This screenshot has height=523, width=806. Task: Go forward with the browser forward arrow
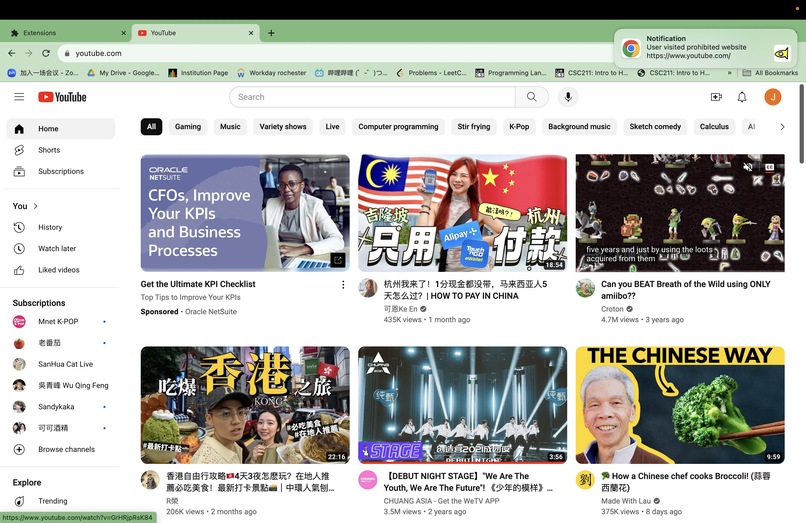(29, 53)
